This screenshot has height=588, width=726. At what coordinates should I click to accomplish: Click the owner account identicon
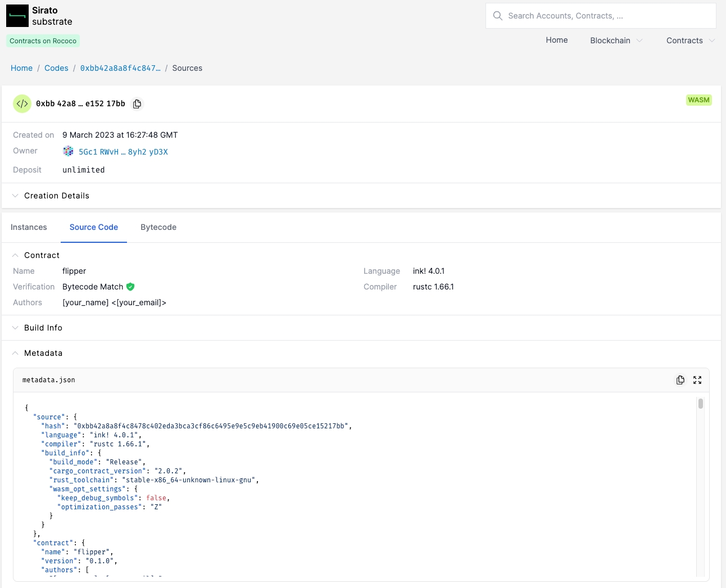coord(69,151)
